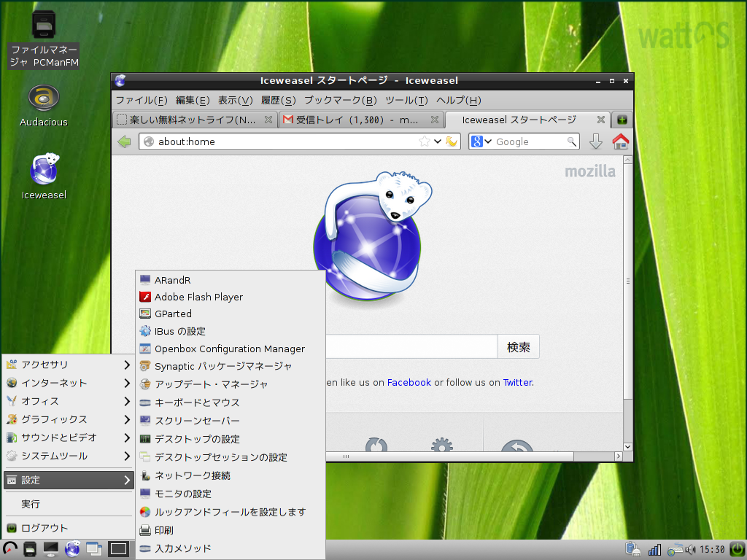Viewport: 747px width, 560px height.
Task: Close the Iceweasel スタートページ tab
Action: 601,120
